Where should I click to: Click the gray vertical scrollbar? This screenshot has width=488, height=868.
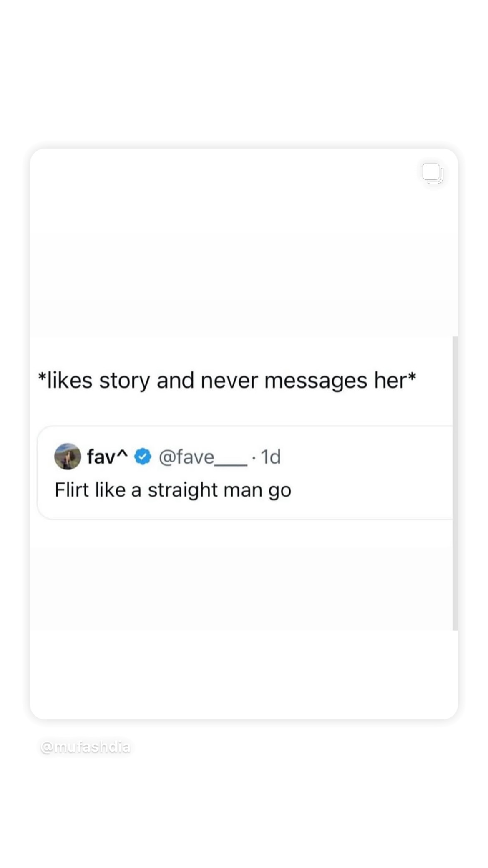pyautogui.click(x=455, y=483)
